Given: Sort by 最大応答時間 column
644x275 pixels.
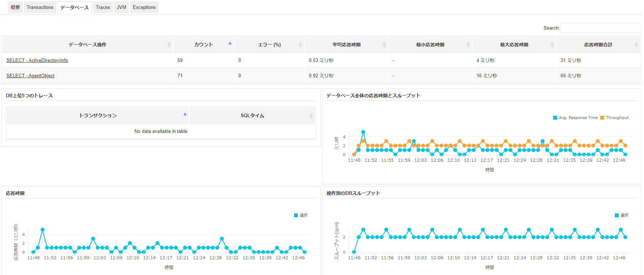Looking at the screenshot, I should click(x=514, y=45).
